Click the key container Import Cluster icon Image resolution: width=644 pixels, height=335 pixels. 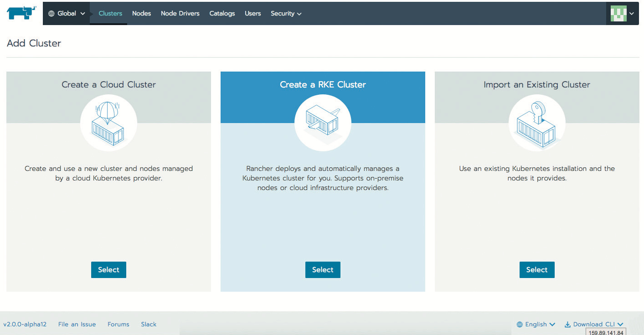(537, 123)
